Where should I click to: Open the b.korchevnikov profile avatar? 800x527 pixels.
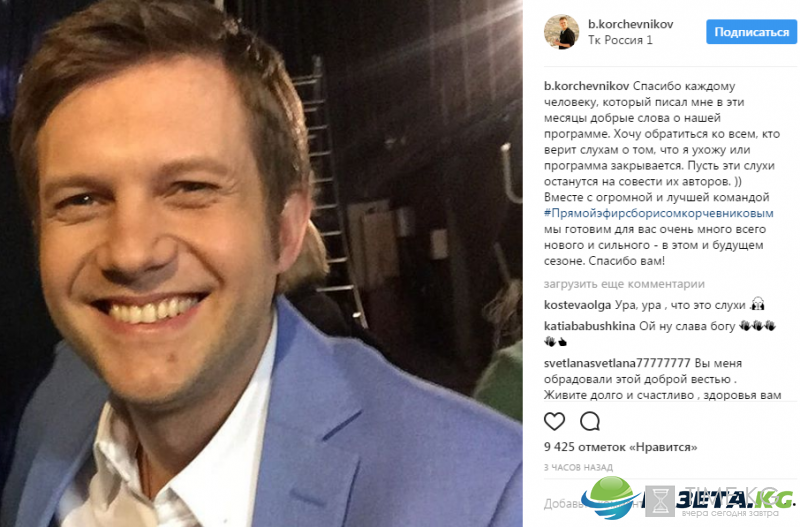pyautogui.click(x=561, y=32)
